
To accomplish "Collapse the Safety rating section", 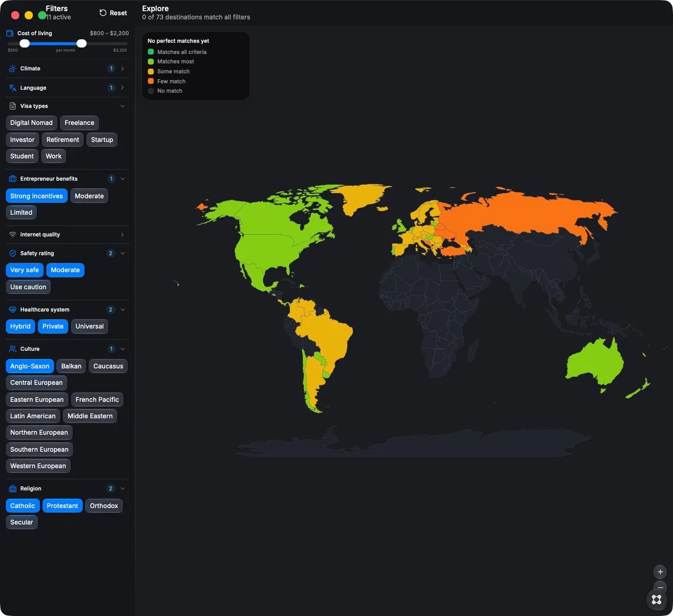I will pyautogui.click(x=122, y=253).
